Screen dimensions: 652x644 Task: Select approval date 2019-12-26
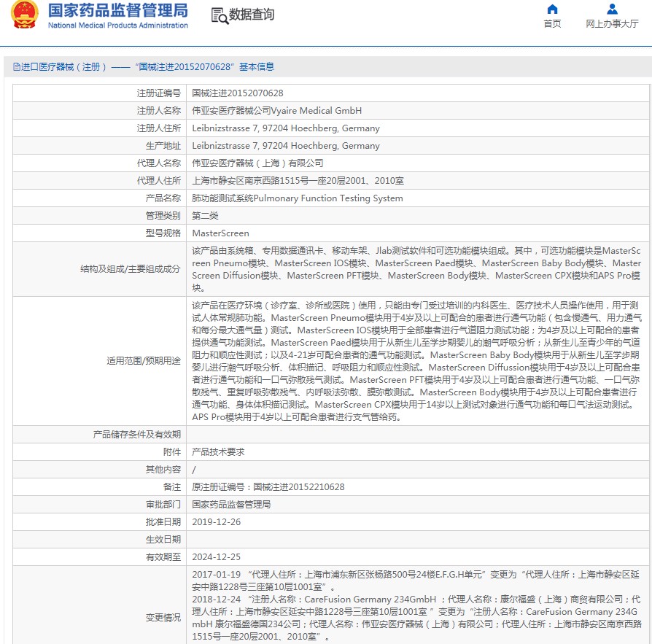tap(216, 521)
